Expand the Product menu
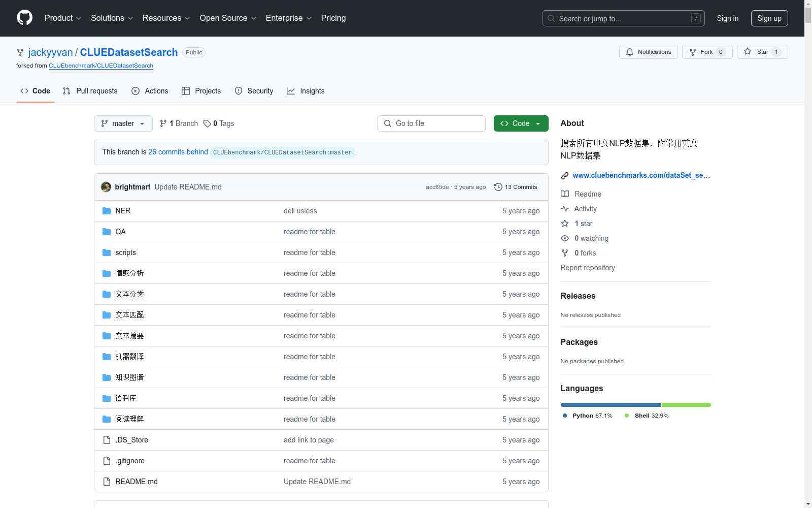Image resolution: width=812 pixels, height=508 pixels. pos(63,18)
